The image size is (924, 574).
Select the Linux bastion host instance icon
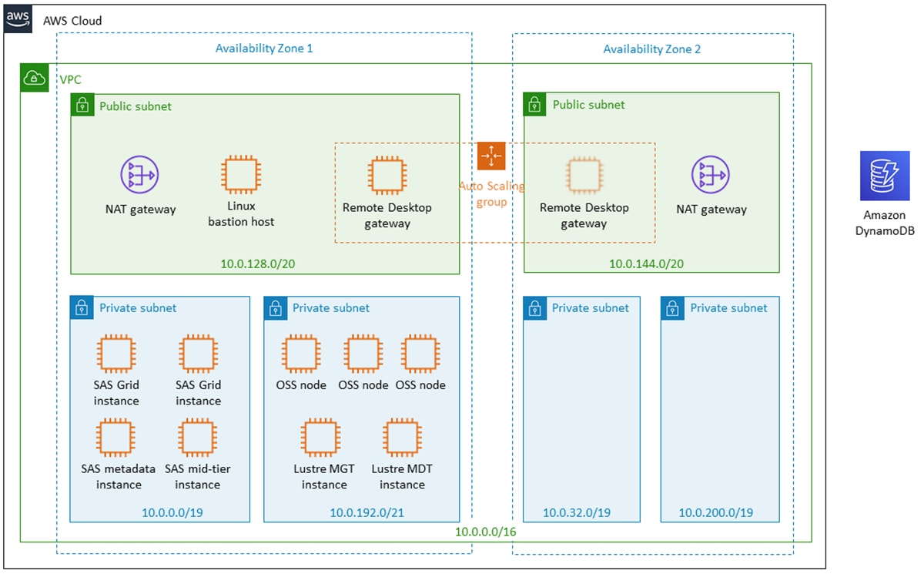[241, 175]
